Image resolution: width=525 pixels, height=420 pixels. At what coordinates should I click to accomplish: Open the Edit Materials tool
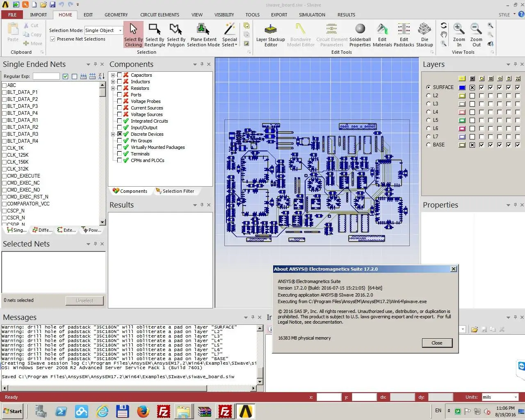point(382,35)
